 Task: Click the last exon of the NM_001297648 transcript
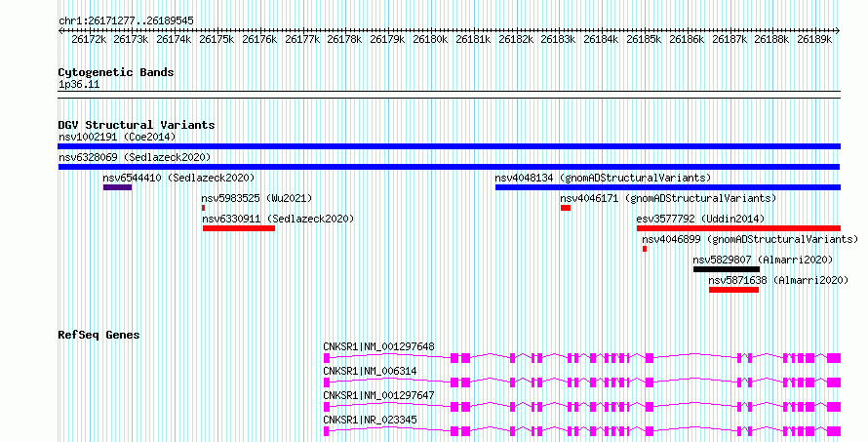[x=834, y=358]
